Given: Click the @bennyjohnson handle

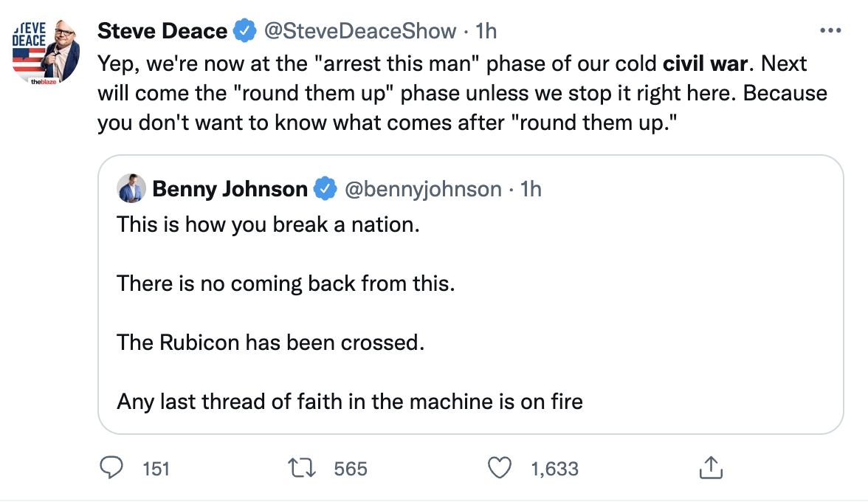Looking at the screenshot, I should tap(423, 190).
